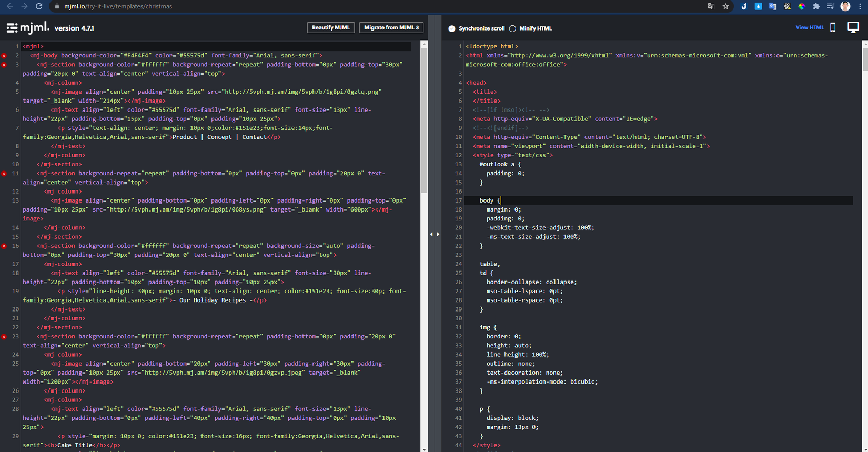868x452 pixels.
Task: Bookmark this page with star icon
Action: click(x=726, y=6)
